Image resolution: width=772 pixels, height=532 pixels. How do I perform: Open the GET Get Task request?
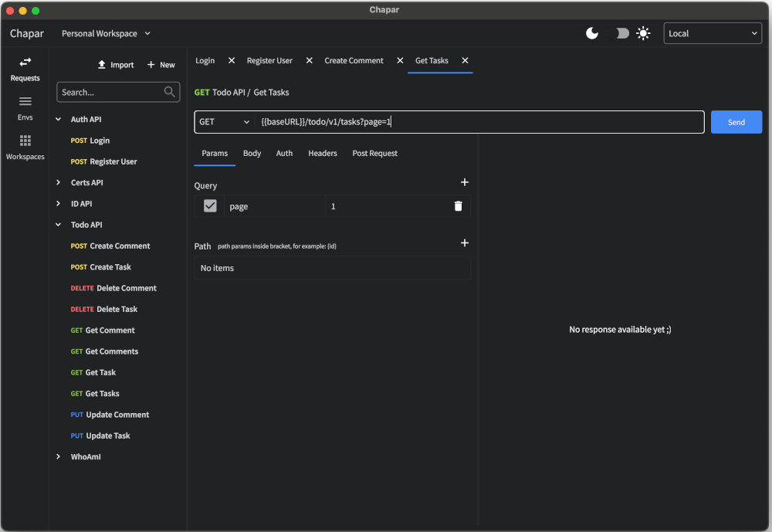pyautogui.click(x=93, y=372)
